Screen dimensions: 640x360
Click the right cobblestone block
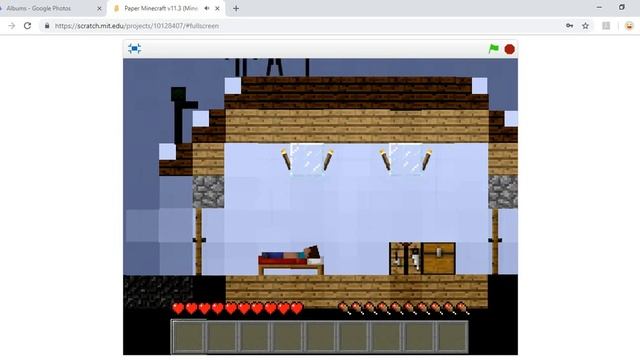click(503, 192)
